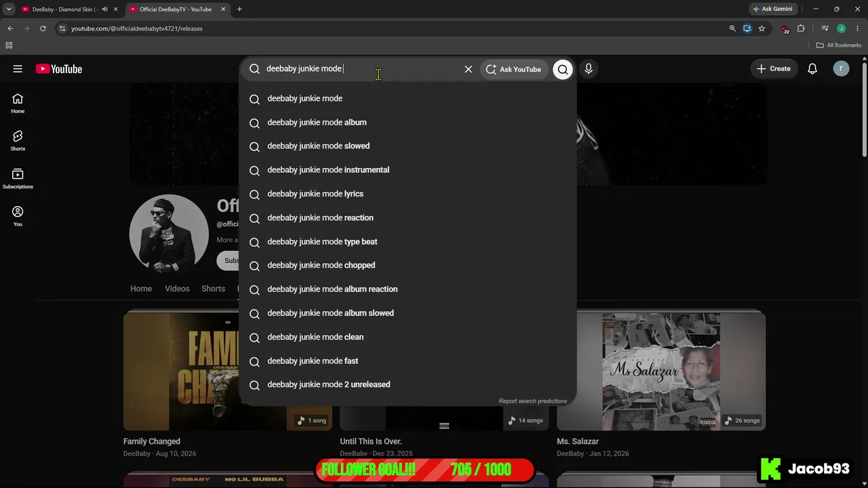Clear the search box with the X

point(468,69)
